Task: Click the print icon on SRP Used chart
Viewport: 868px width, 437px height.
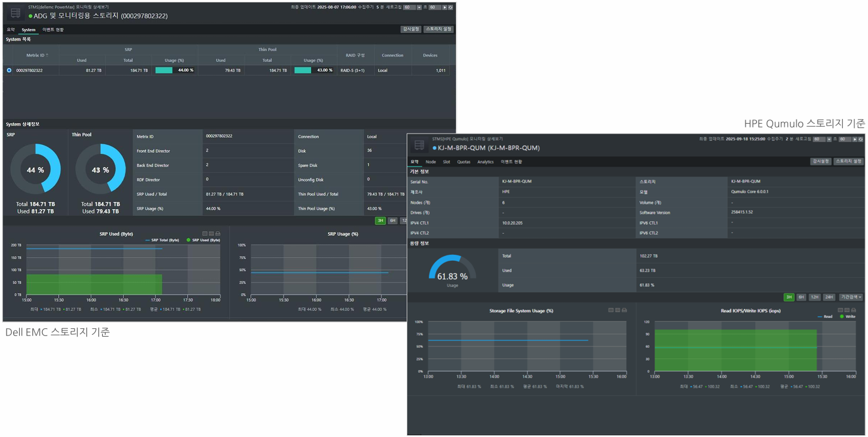Action: [218, 233]
